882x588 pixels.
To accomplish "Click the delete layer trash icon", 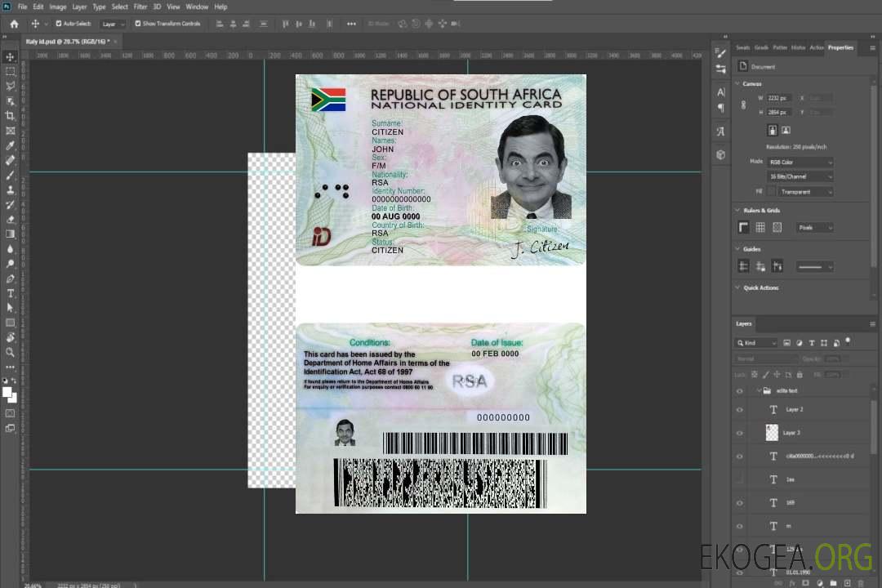I will [x=861, y=583].
